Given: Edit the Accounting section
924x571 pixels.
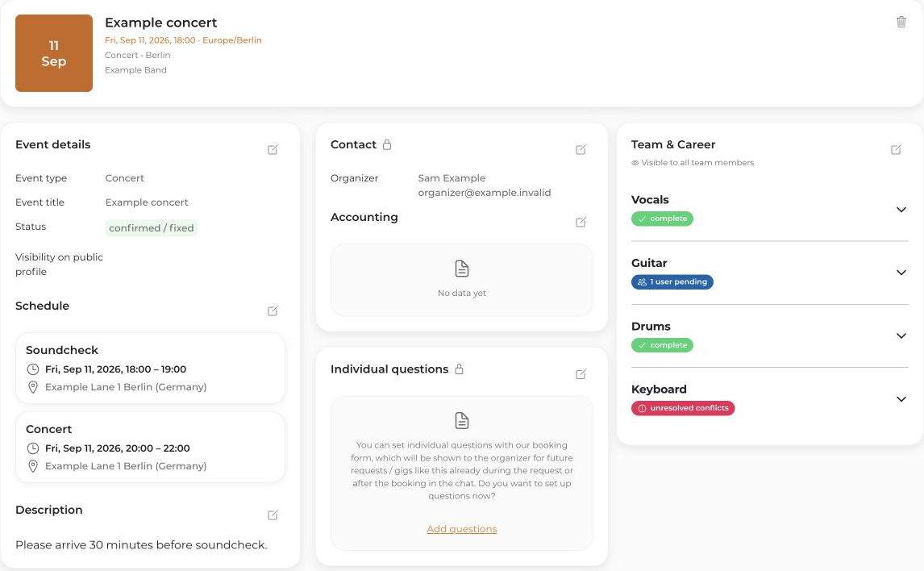Looking at the screenshot, I should [x=581, y=222].
